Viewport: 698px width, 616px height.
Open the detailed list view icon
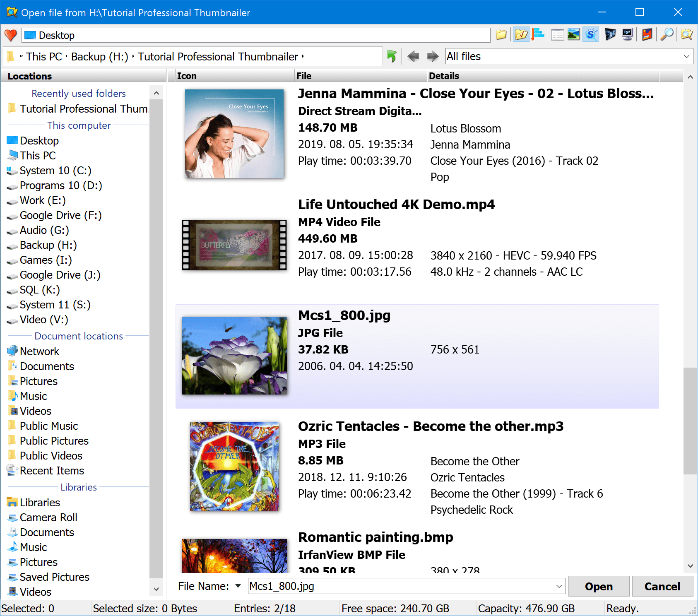click(x=557, y=35)
